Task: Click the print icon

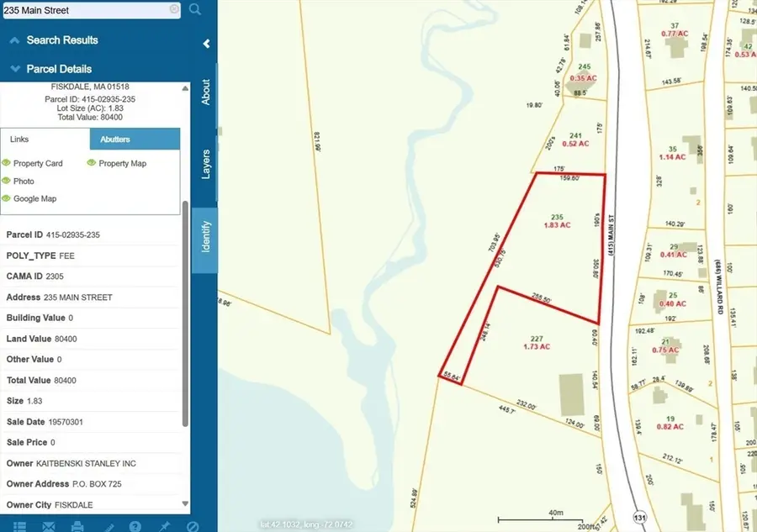Action: coord(77,526)
